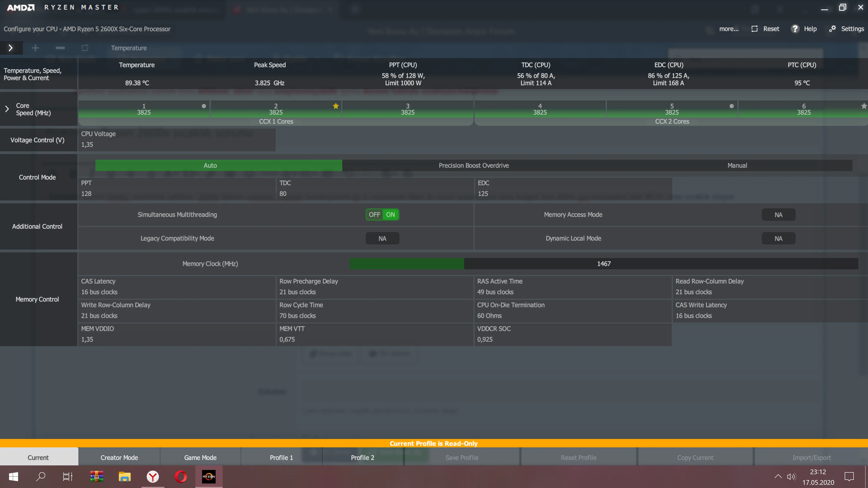Expand the left sidebar arrow
Viewport: 868px width, 488px height.
11,48
